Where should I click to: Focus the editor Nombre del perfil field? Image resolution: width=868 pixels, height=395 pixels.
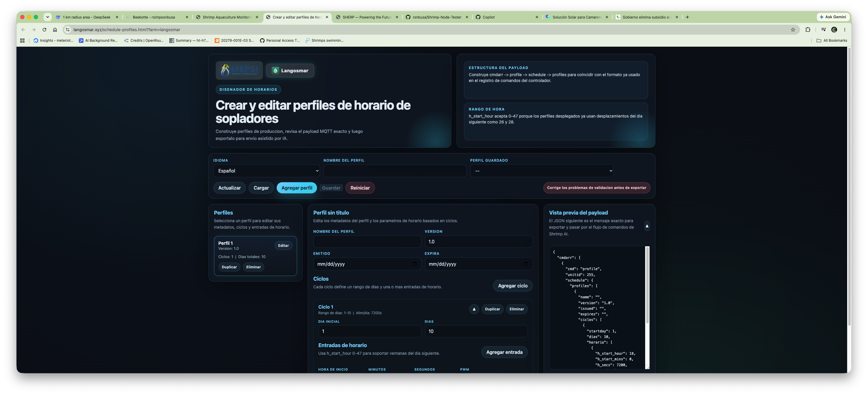click(x=367, y=242)
